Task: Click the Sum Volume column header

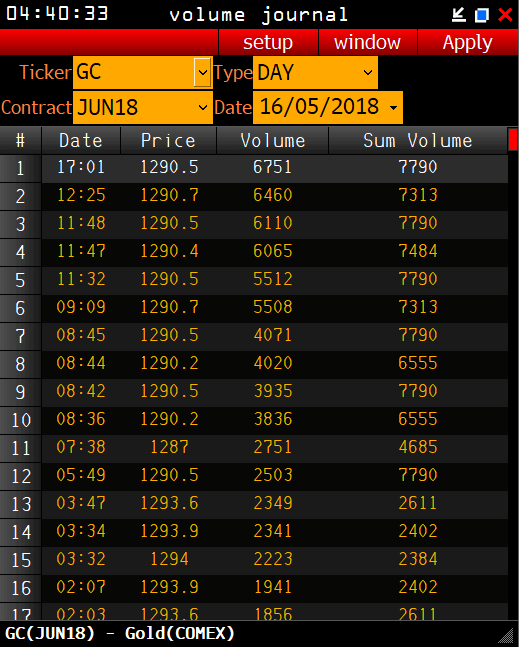Action: click(418, 141)
